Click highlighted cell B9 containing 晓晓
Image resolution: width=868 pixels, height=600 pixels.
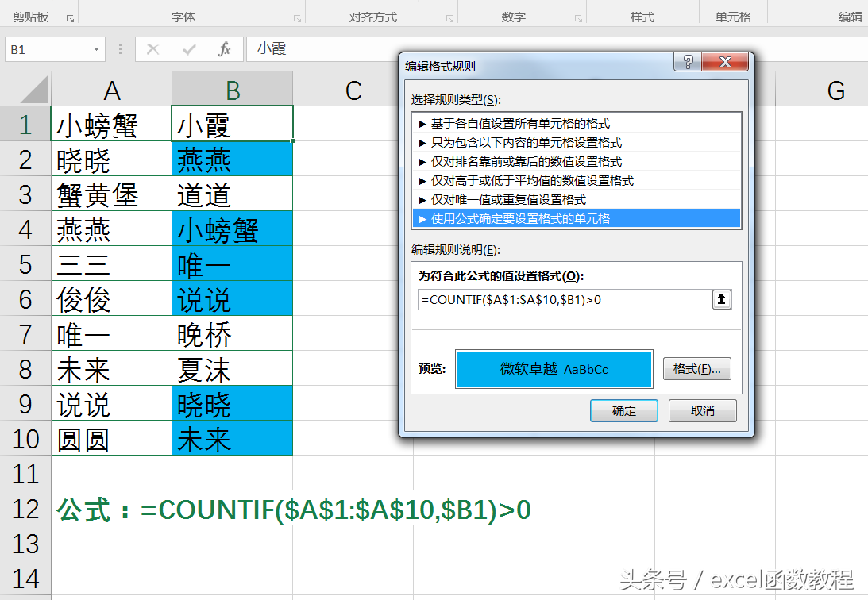click(x=233, y=403)
